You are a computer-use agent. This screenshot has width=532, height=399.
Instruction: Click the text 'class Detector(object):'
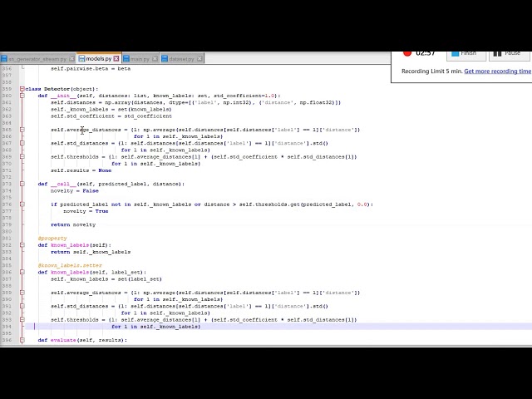62,89
